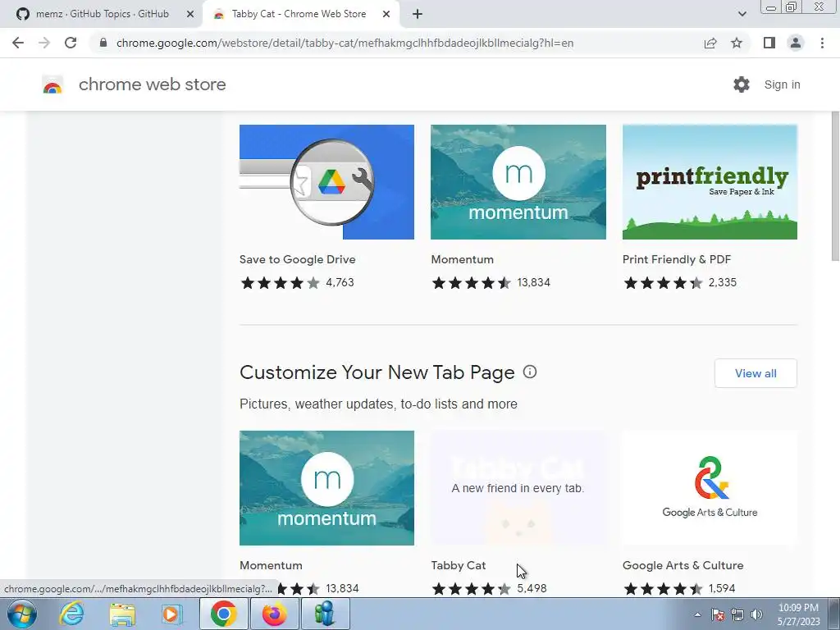Screen dimensions: 840x630
Task: Open Windows Explorer folder in taskbar
Action: [x=122, y=614]
